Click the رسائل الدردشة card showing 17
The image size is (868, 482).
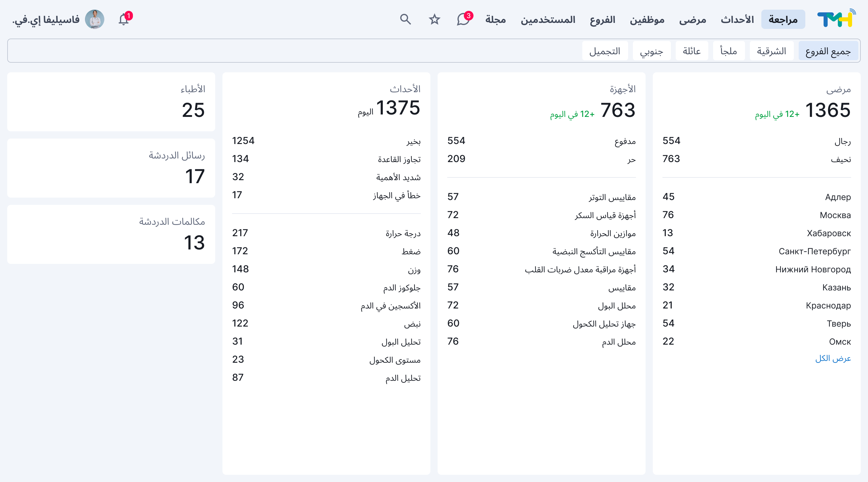tap(111, 168)
